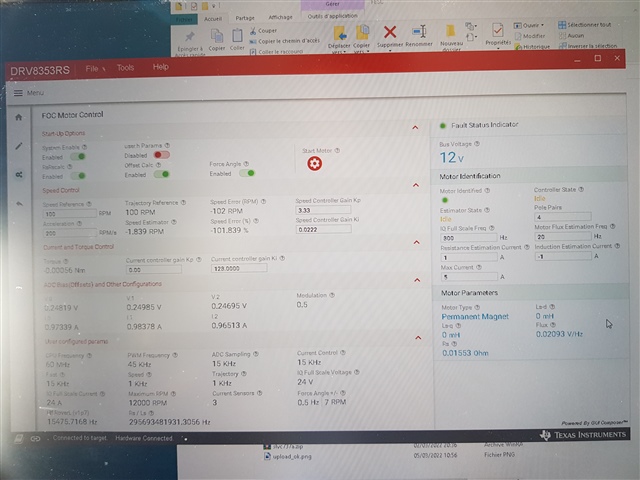
Task: Click Renommer icon in Explorer ribbon
Action: coord(419,31)
